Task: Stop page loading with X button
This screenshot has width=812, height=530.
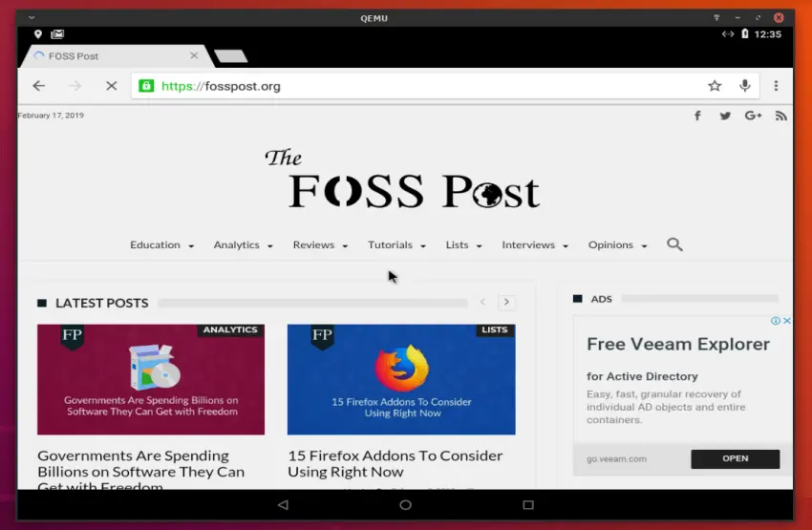Action: pos(112,86)
